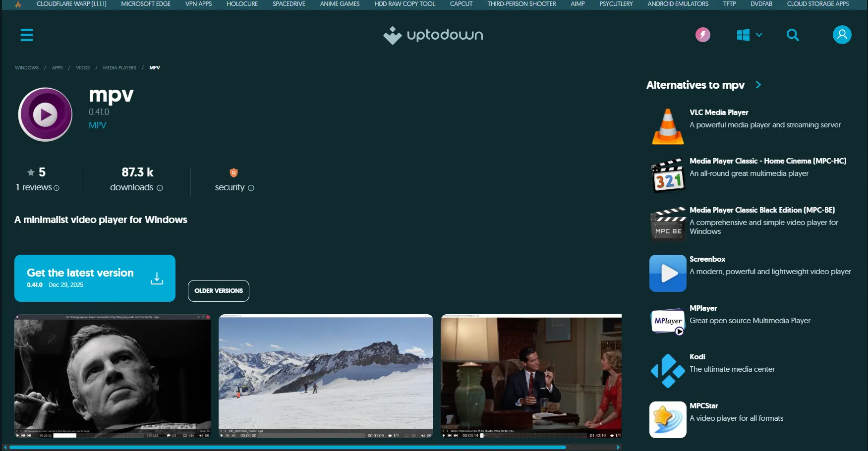Click the horizontal screenshot gallery scrollbar
Image resolution: width=868 pixels, height=451 pixels.
click(x=288, y=447)
